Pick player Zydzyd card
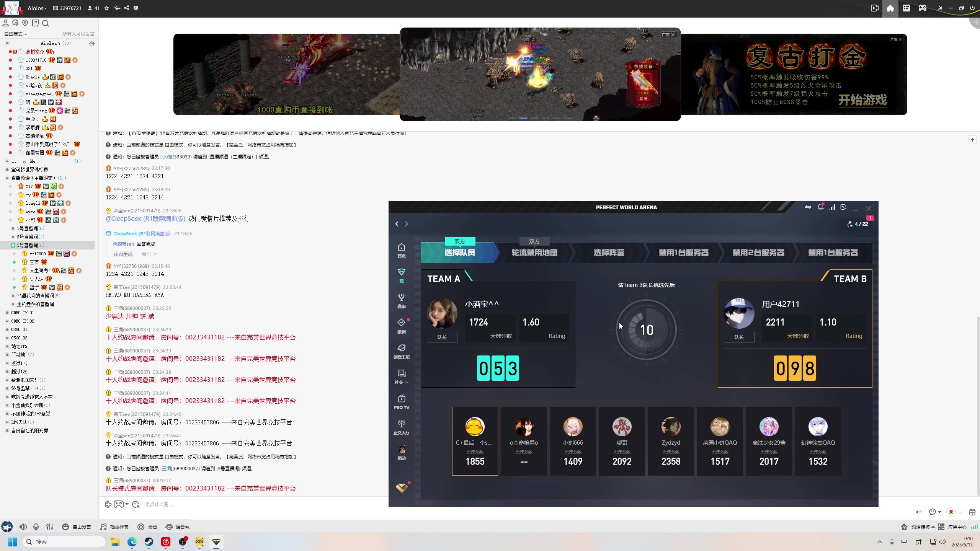Viewport: 980px width, 551px height. [671, 441]
